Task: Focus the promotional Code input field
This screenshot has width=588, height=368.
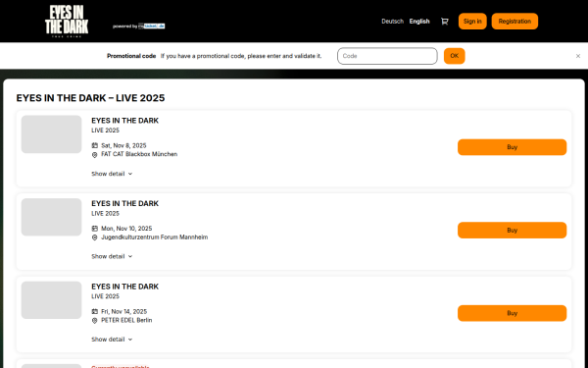Action: pos(387,56)
